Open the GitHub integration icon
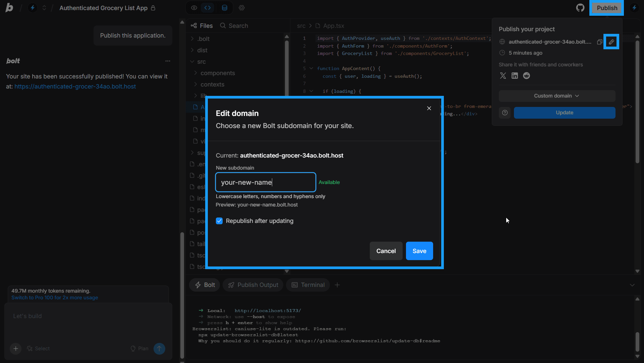The image size is (644, 363). 580,7
